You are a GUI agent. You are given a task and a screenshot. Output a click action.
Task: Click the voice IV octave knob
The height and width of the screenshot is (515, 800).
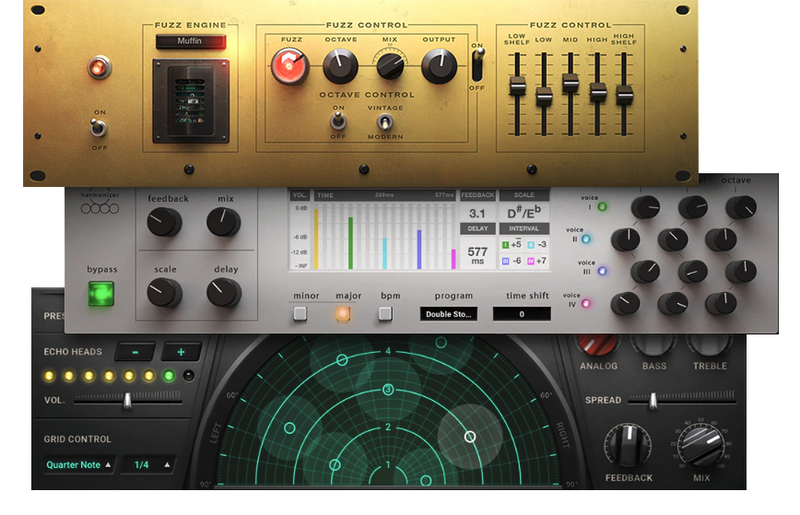click(x=721, y=304)
